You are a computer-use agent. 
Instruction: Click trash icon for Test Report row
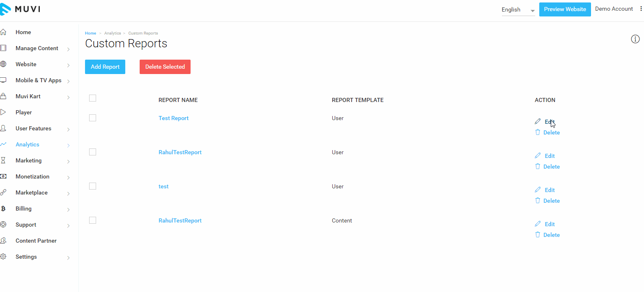click(538, 132)
